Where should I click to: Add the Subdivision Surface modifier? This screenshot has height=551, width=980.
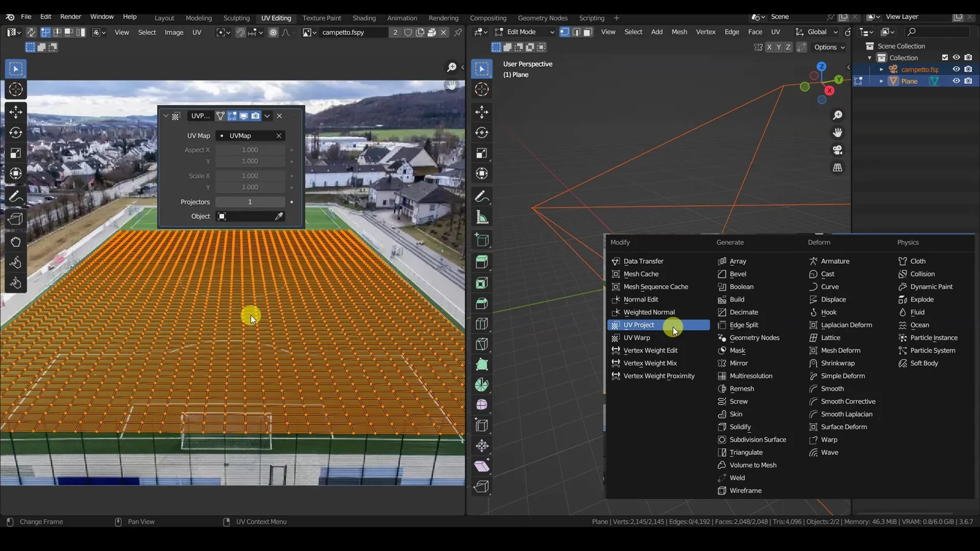[x=757, y=440]
